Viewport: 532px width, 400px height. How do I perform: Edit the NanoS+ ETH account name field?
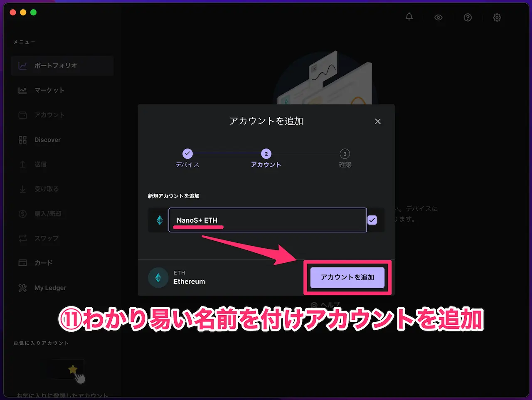(x=268, y=220)
